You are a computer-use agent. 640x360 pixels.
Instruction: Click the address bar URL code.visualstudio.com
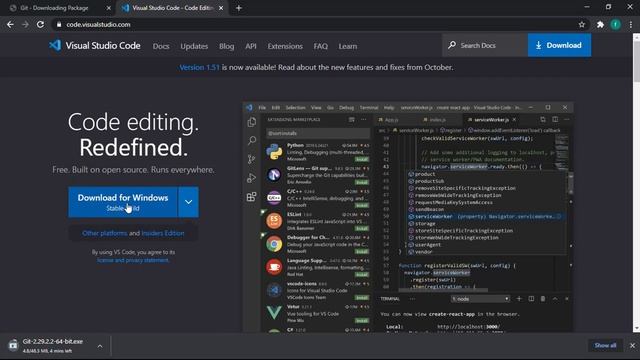98,24
